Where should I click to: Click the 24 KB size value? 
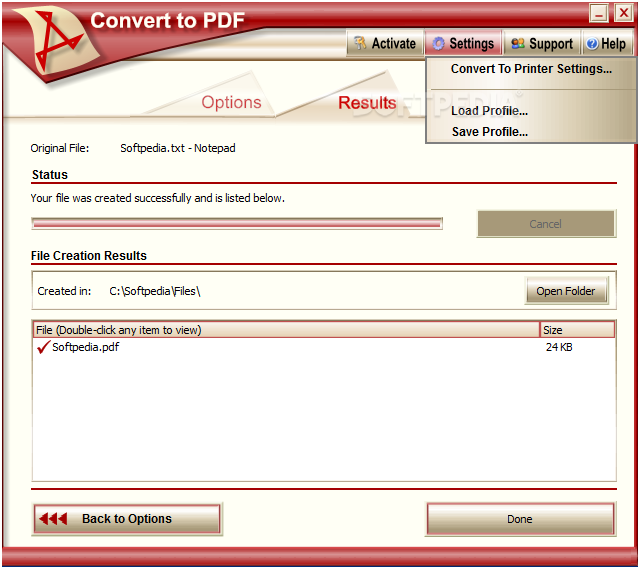[559, 347]
